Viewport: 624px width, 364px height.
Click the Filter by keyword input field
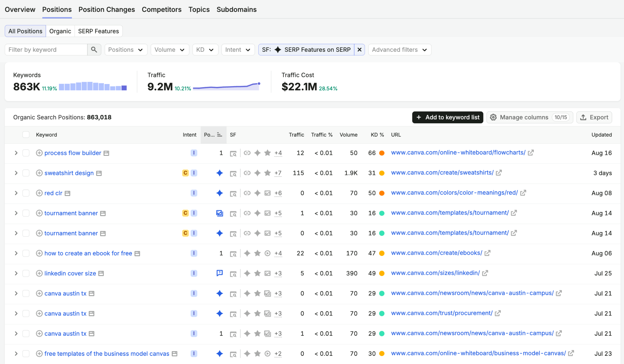tap(46, 50)
